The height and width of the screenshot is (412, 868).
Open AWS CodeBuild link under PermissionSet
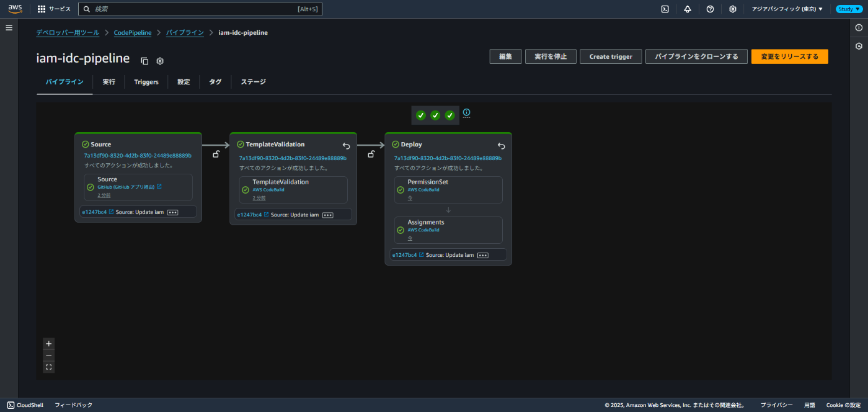[x=423, y=190]
